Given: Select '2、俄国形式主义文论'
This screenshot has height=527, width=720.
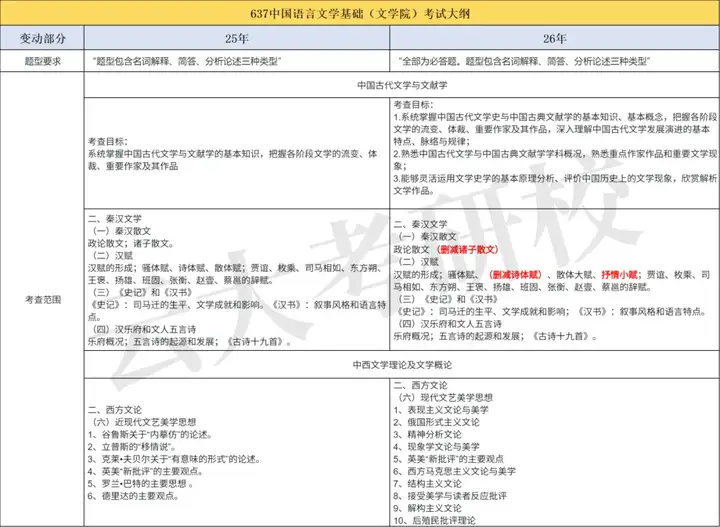Looking at the screenshot, I should click(x=436, y=422).
